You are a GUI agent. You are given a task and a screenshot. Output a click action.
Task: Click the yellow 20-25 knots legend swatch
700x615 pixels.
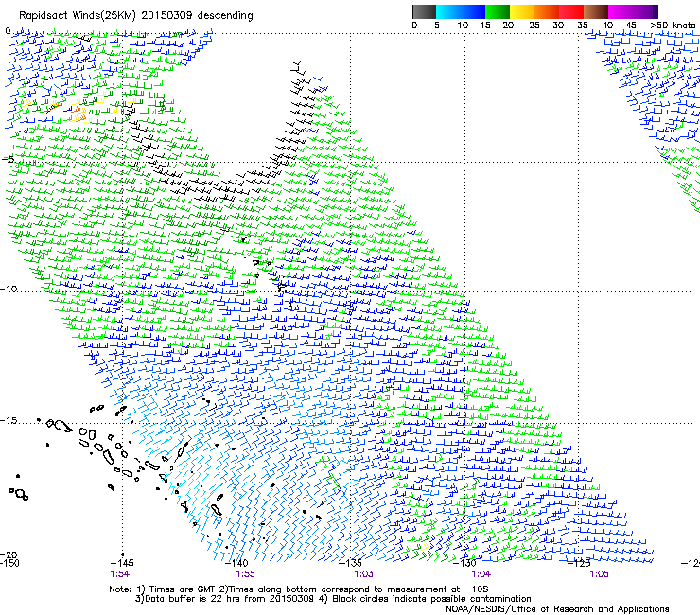point(522,11)
